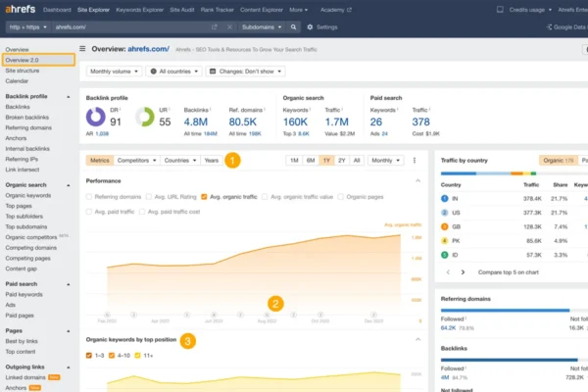Open the More menu
The width and height of the screenshot is (588, 392).
point(299,10)
